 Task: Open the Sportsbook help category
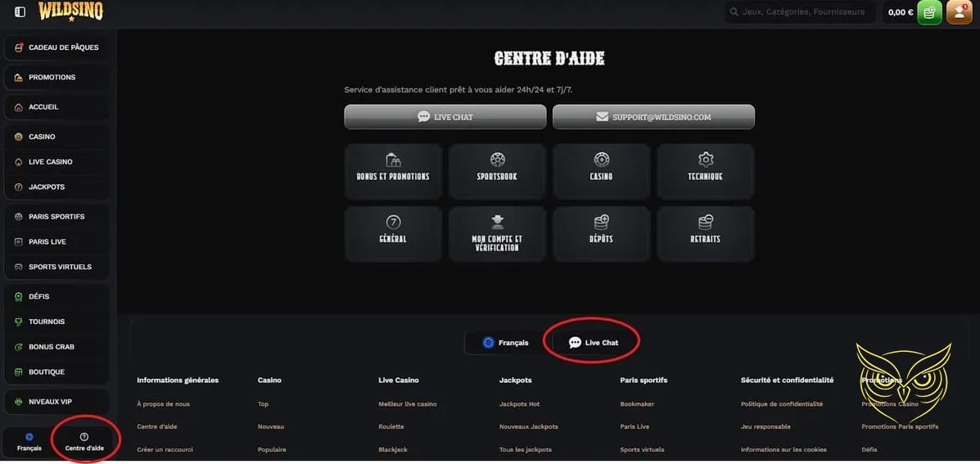[497, 171]
